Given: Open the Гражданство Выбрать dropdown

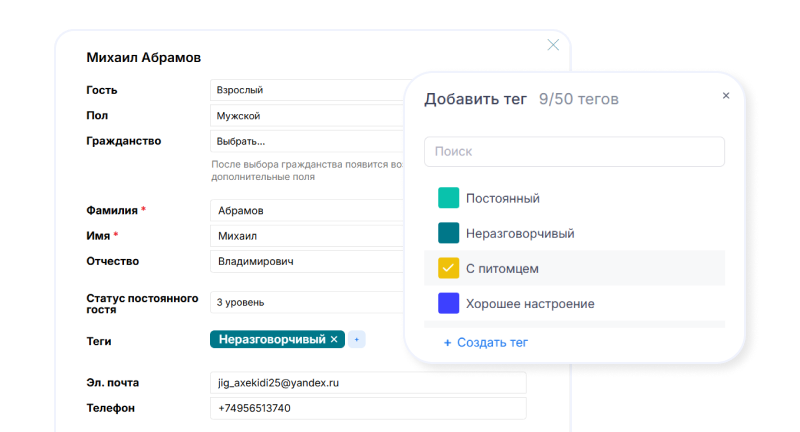Looking at the screenshot, I should click(x=308, y=141).
